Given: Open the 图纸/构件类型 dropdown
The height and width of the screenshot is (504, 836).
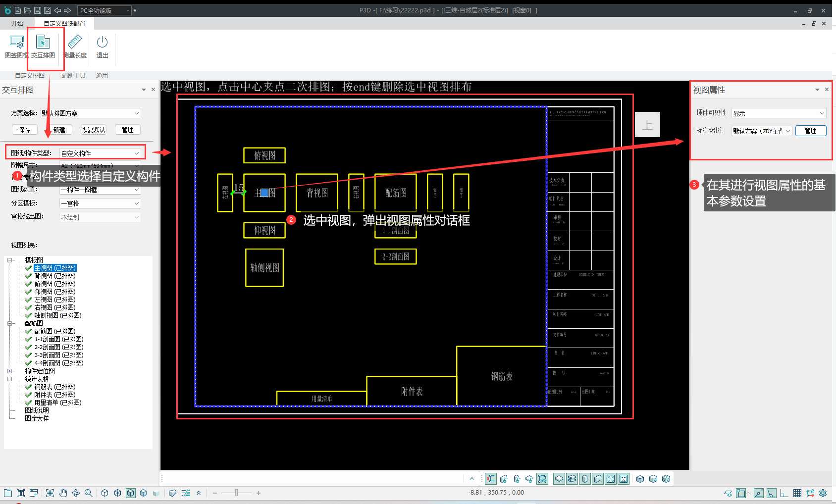Looking at the screenshot, I should pyautogui.click(x=100, y=153).
